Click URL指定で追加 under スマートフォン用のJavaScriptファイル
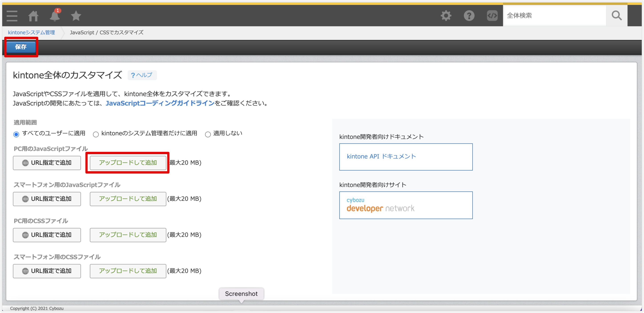Image resolution: width=644 pixels, height=313 pixels. [x=47, y=199]
